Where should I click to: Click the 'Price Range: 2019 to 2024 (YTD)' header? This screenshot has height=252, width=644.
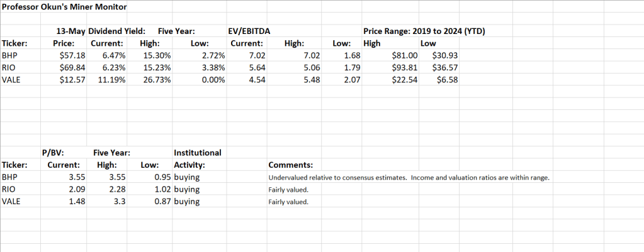[426, 31]
